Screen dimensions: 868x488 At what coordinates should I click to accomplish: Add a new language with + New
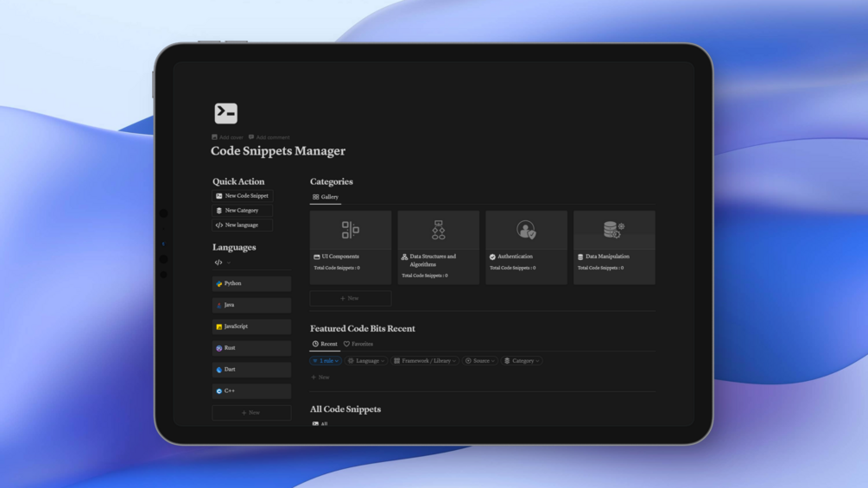point(251,413)
